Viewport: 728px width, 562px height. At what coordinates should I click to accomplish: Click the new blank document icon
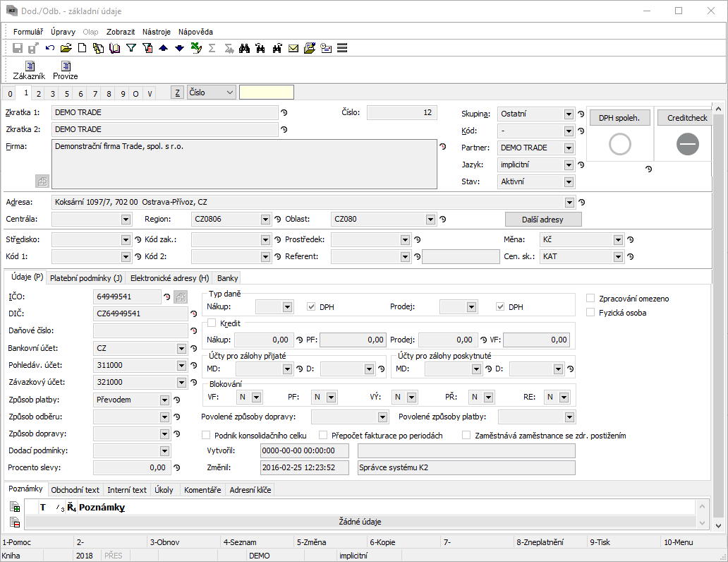click(x=82, y=48)
